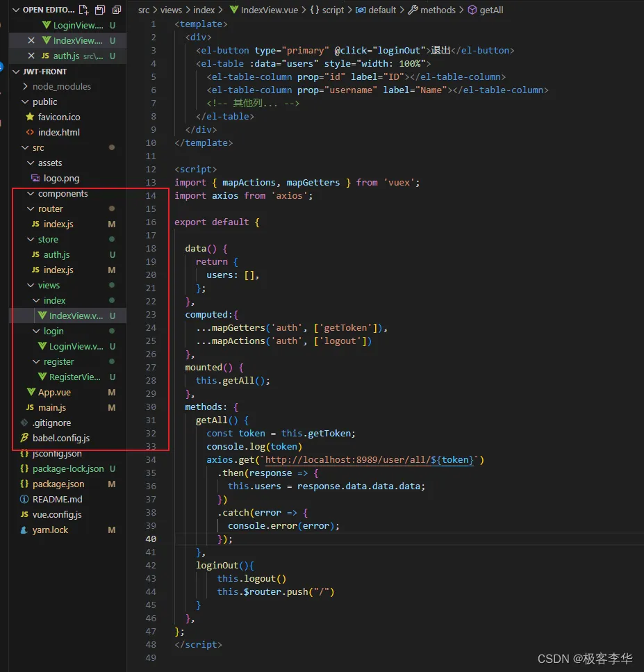Collapse the views folder
The height and width of the screenshot is (672, 644).
[x=31, y=285]
